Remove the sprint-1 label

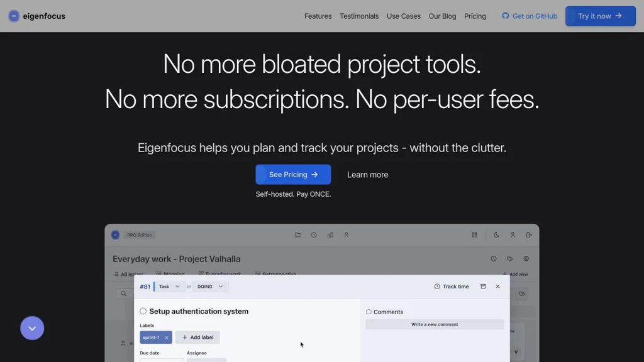(167, 337)
